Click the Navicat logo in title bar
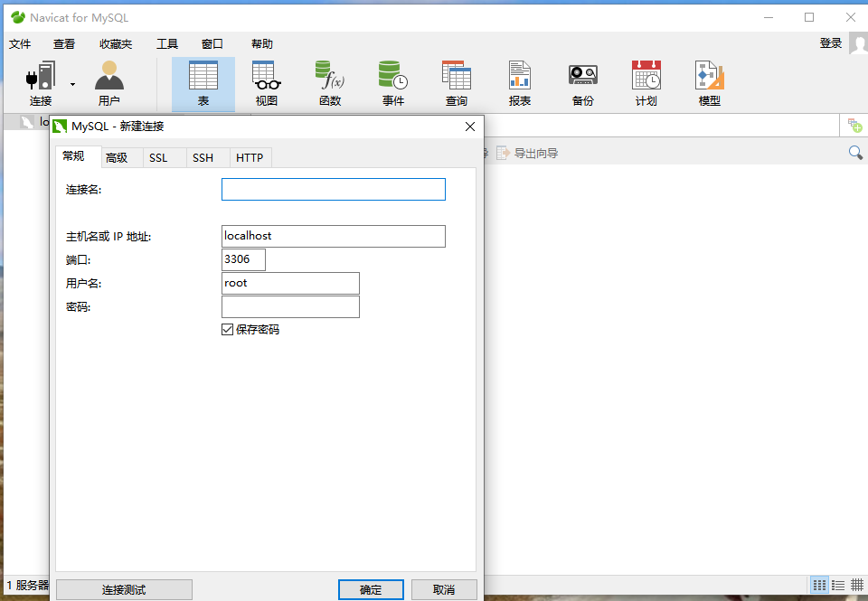 (18, 17)
